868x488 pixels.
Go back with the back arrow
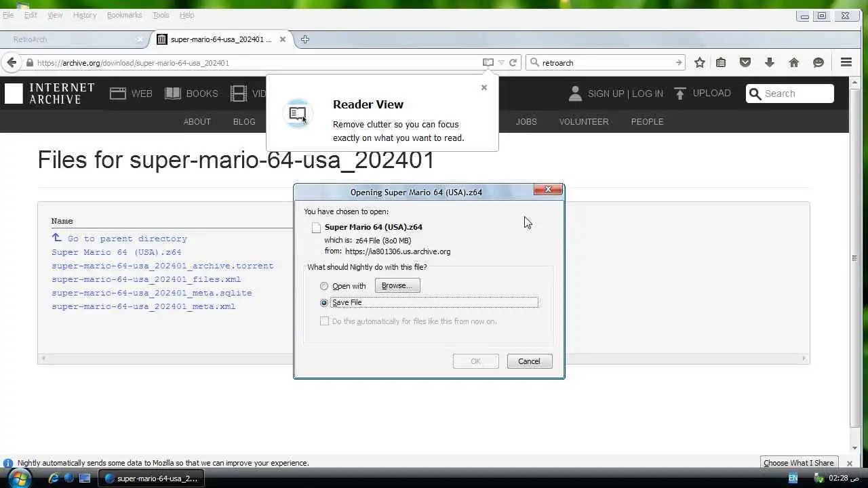(x=12, y=62)
